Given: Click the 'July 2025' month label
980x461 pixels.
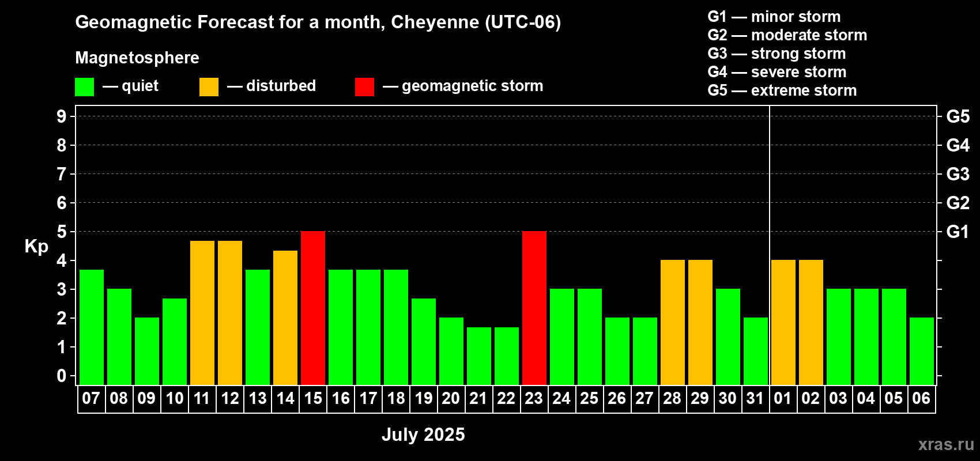Looking at the screenshot, I should click(x=423, y=434).
